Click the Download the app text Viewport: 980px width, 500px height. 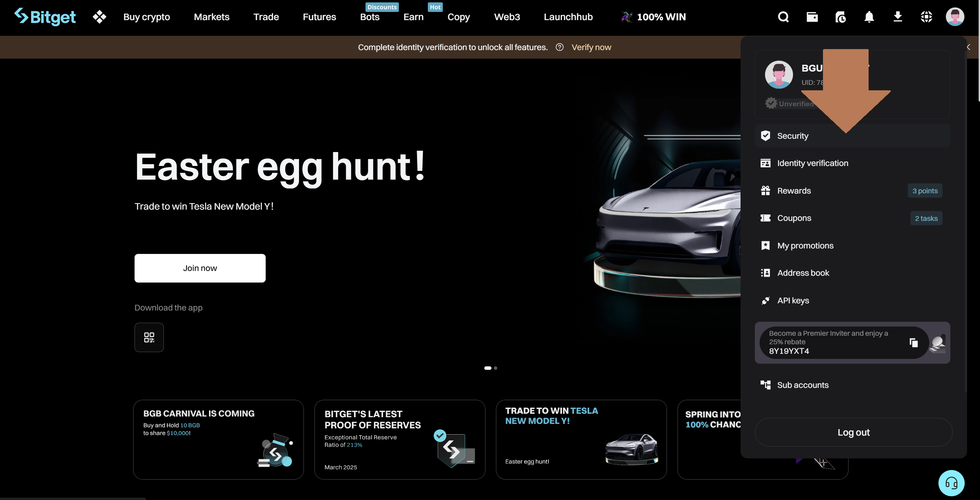(x=168, y=307)
